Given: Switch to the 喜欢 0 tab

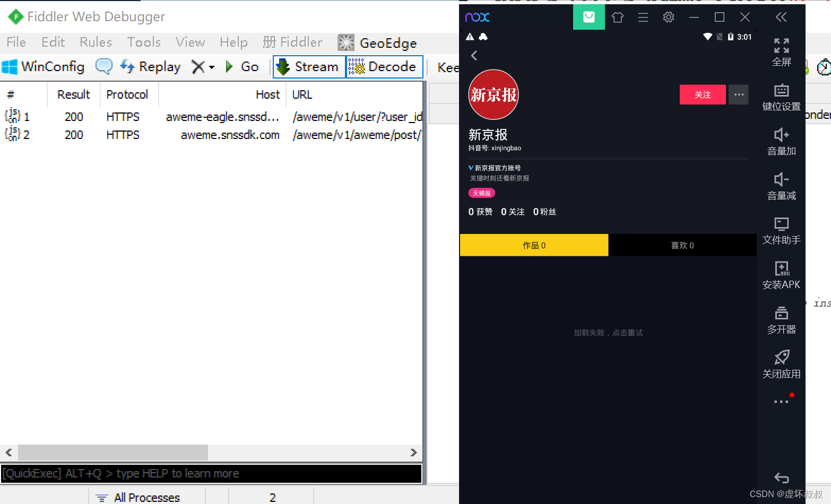Looking at the screenshot, I should click(682, 245).
